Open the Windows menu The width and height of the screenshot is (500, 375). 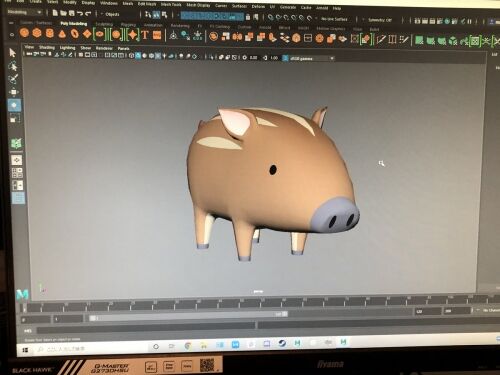109,3
